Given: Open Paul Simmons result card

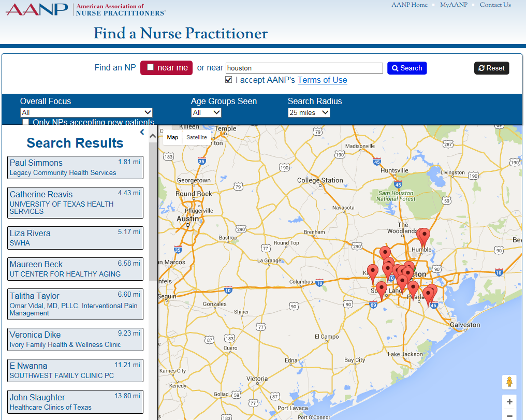Looking at the screenshot, I should (75, 167).
